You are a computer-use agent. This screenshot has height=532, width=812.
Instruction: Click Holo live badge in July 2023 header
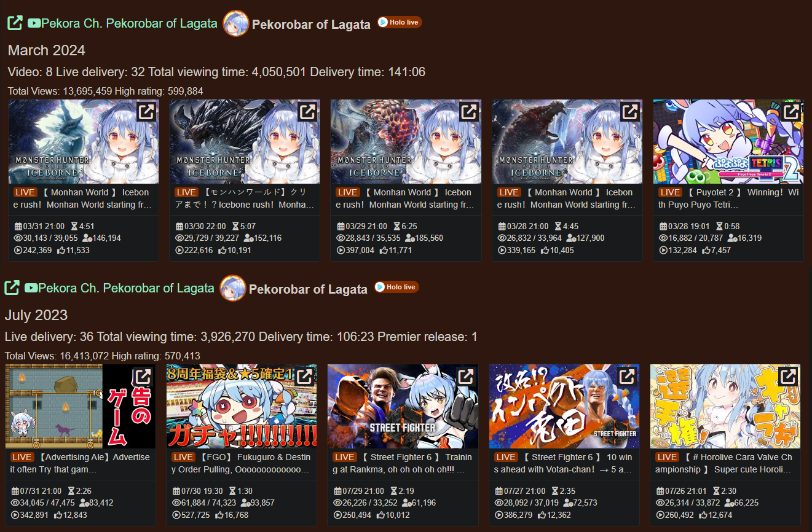click(x=396, y=287)
